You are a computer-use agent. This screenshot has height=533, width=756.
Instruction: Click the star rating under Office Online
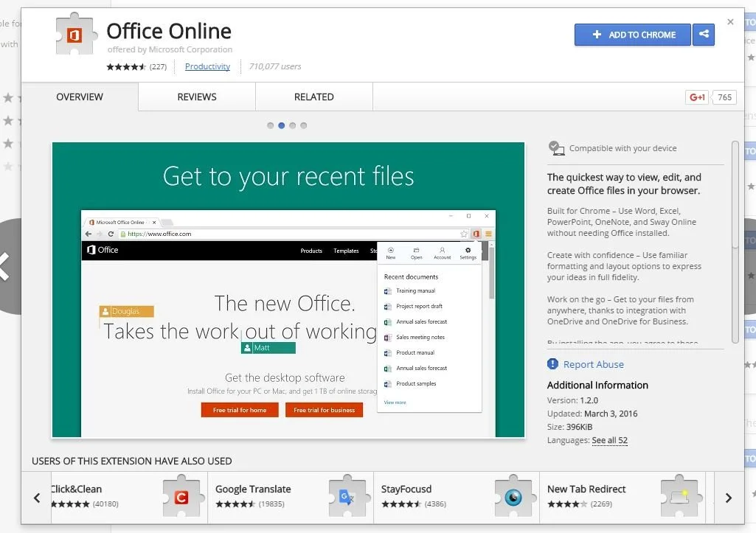[x=126, y=66]
